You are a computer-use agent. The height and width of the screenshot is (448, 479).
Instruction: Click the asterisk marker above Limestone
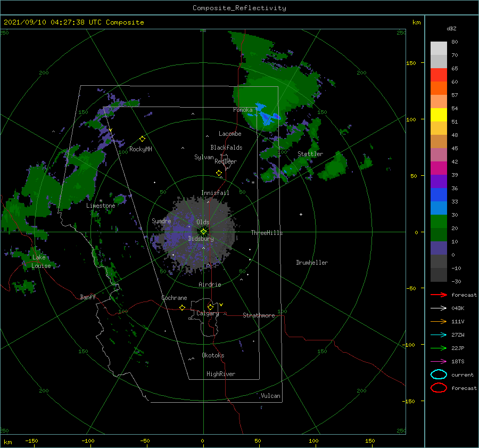[x=101, y=201]
